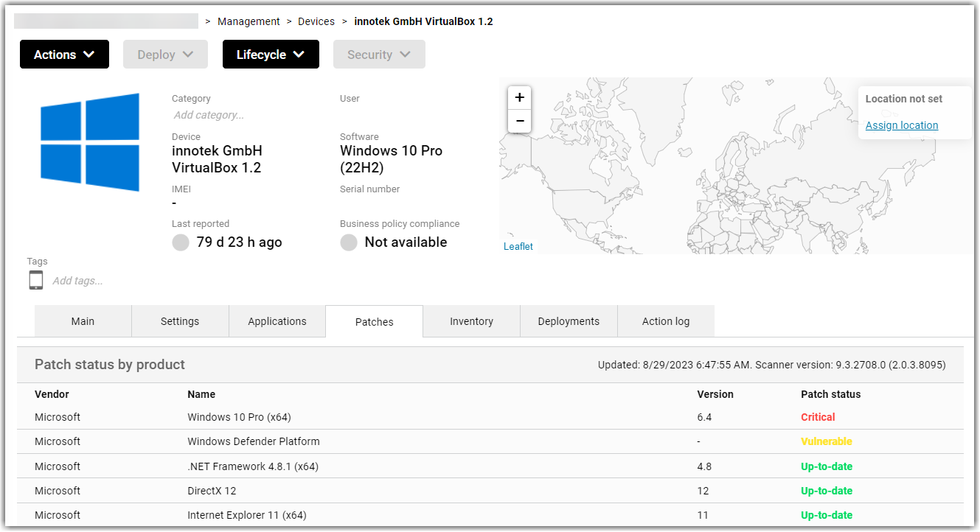Screen dimensions: 980x532
Task: Select the DirectX 12 row
Action: tap(490, 491)
